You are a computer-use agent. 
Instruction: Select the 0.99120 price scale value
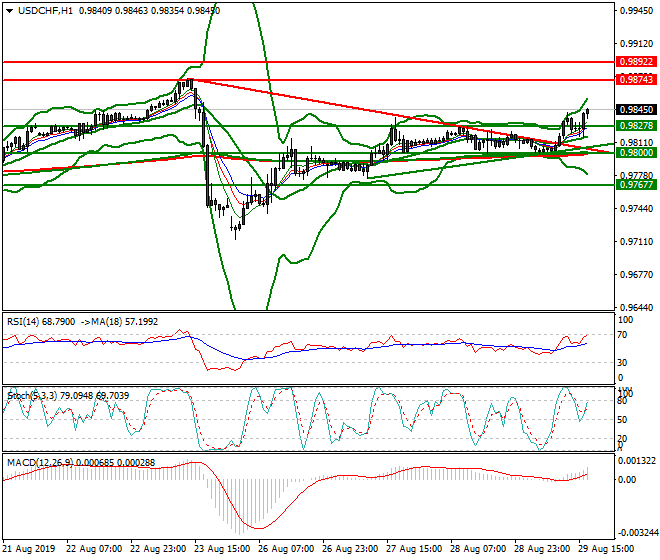click(x=636, y=44)
